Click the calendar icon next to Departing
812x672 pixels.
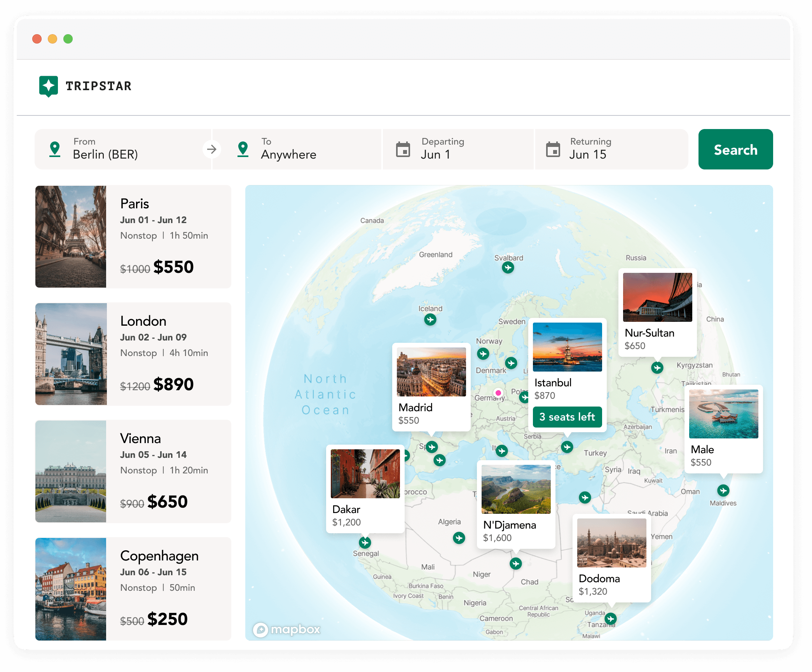point(403,149)
